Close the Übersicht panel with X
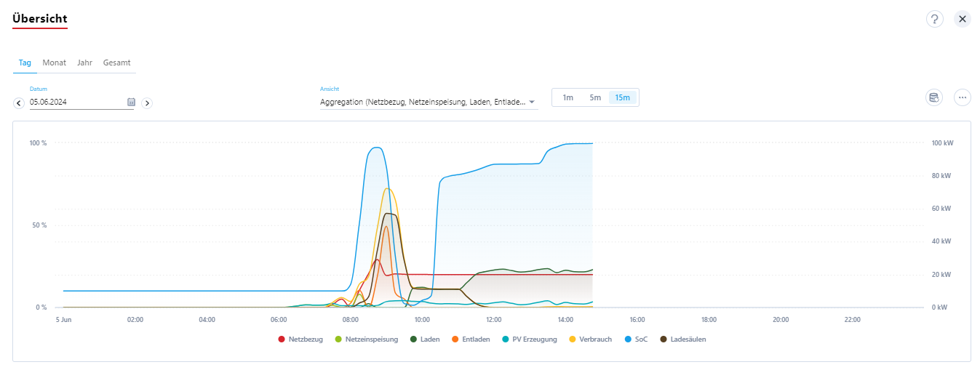This screenshot has width=980, height=370. [962, 19]
